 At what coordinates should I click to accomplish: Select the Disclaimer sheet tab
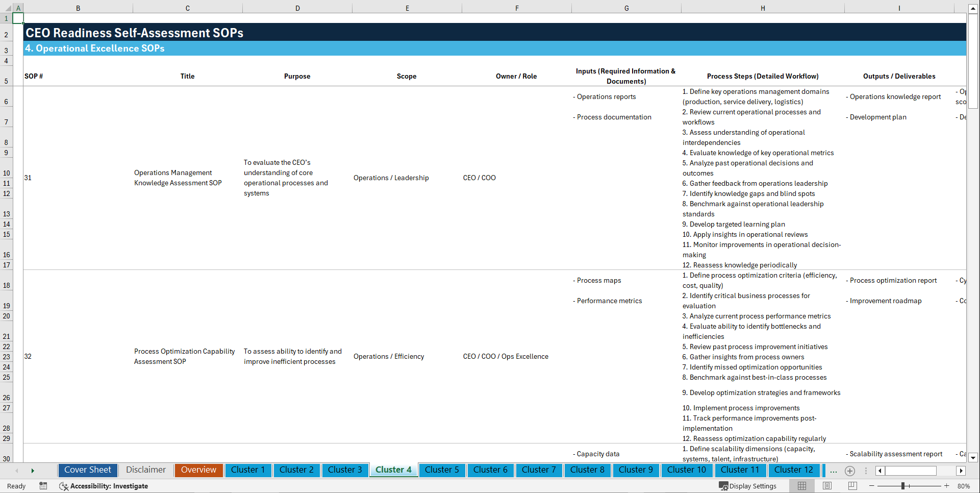click(x=145, y=470)
